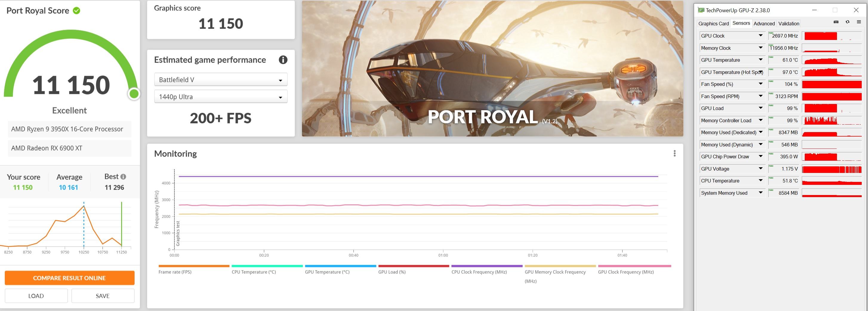Open the Battlefield V game dropdown

point(221,80)
